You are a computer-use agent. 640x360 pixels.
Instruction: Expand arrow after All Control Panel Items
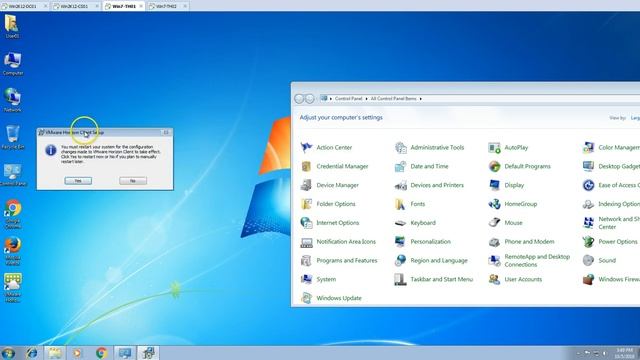coord(420,99)
